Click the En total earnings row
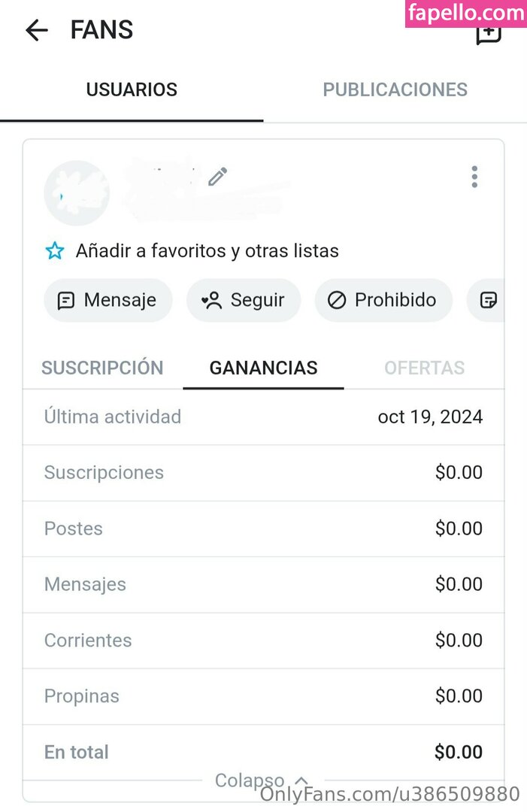 point(263,752)
